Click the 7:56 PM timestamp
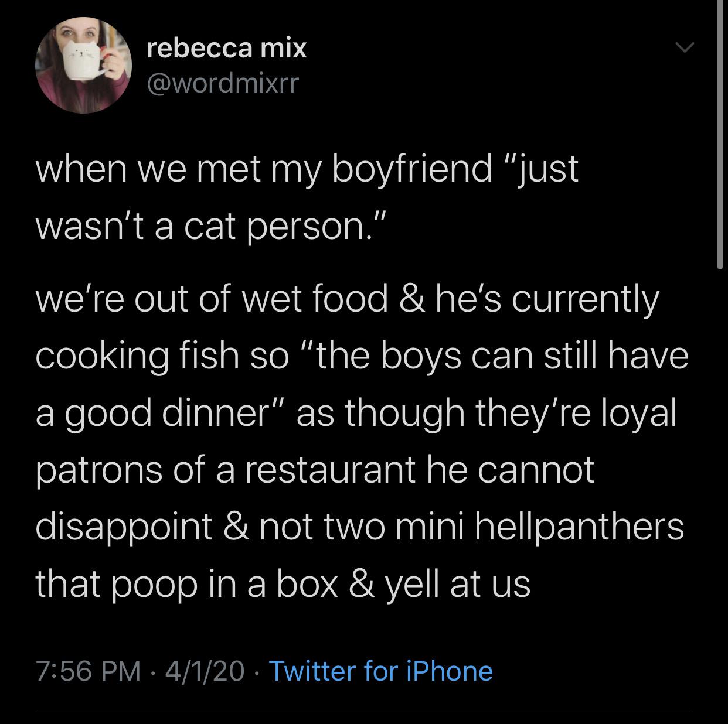 (88, 671)
